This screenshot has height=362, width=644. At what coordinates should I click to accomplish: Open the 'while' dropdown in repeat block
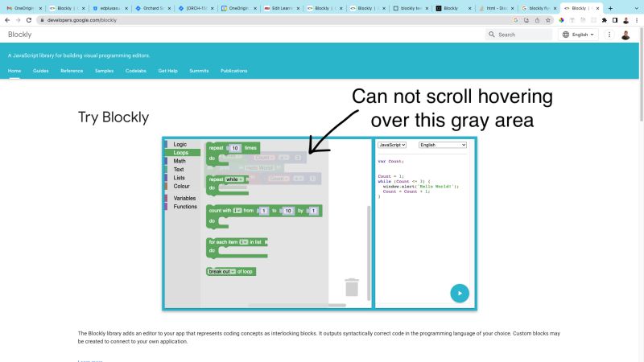[234, 179]
